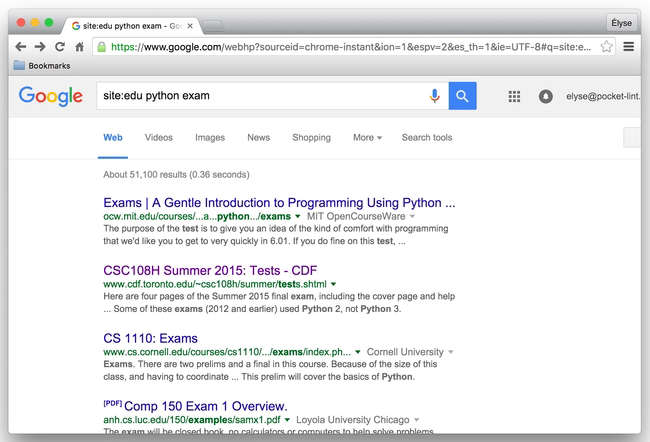Viewport: 650px width, 442px height.
Task: Click the Google logo
Action: tap(51, 96)
